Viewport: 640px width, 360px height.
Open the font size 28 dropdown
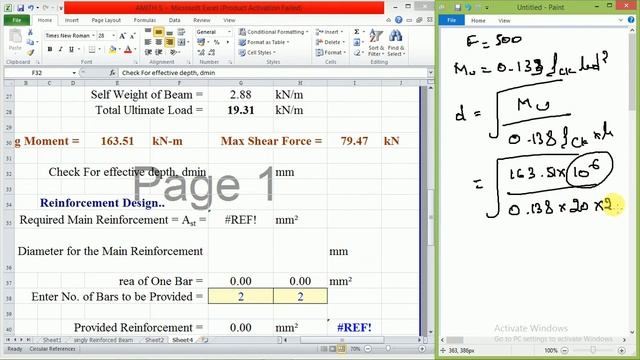pyautogui.click(x=113, y=36)
